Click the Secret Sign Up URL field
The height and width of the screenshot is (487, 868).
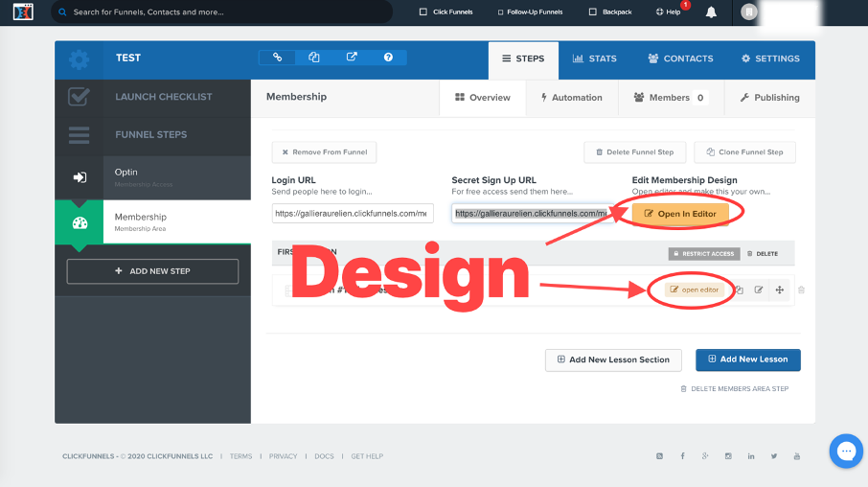tap(533, 214)
